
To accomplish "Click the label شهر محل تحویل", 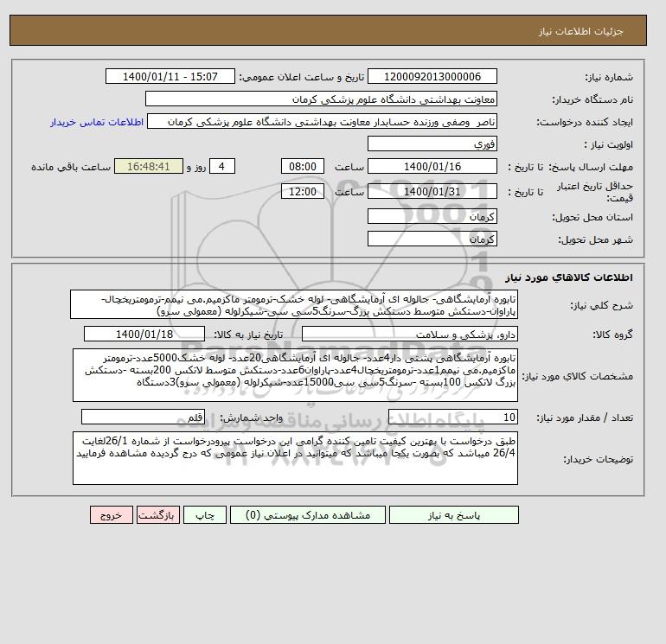I will coord(595,239).
